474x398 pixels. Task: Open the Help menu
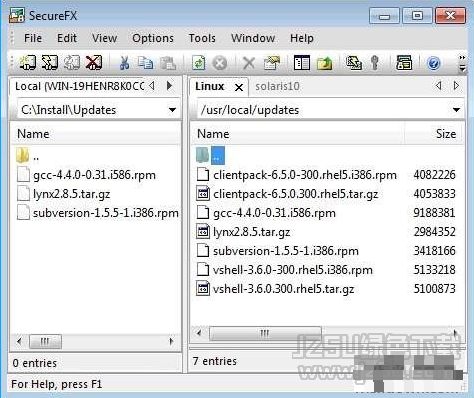(x=302, y=38)
